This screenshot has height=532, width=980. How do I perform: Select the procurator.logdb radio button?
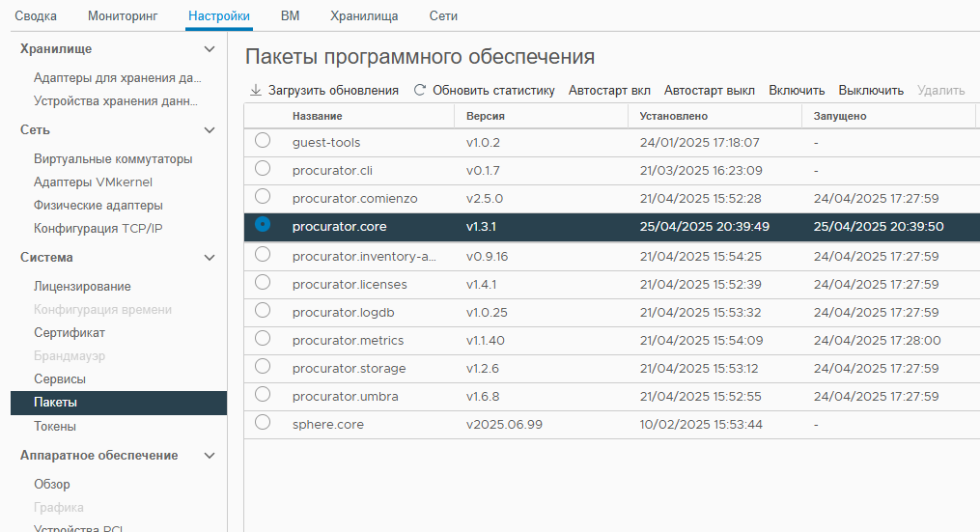tap(263, 310)
